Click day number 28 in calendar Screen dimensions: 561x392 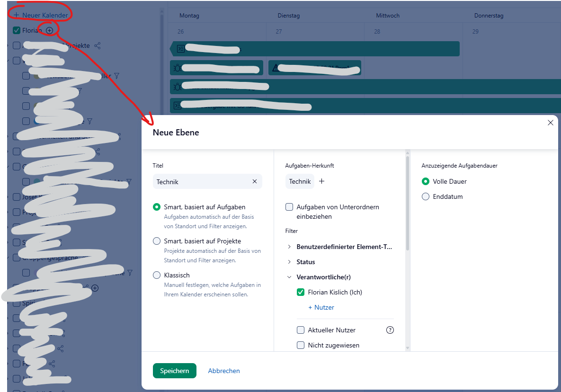(x=377, y=31)
